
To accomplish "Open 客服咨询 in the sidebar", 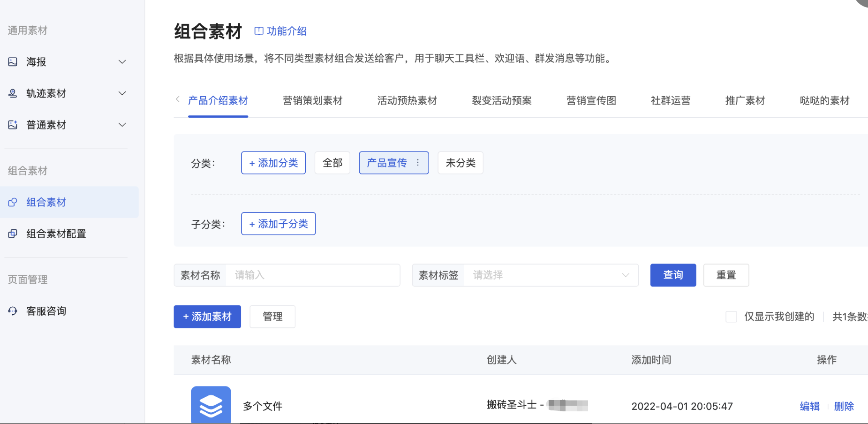I will pyautogui.click(x=69, y=311).
